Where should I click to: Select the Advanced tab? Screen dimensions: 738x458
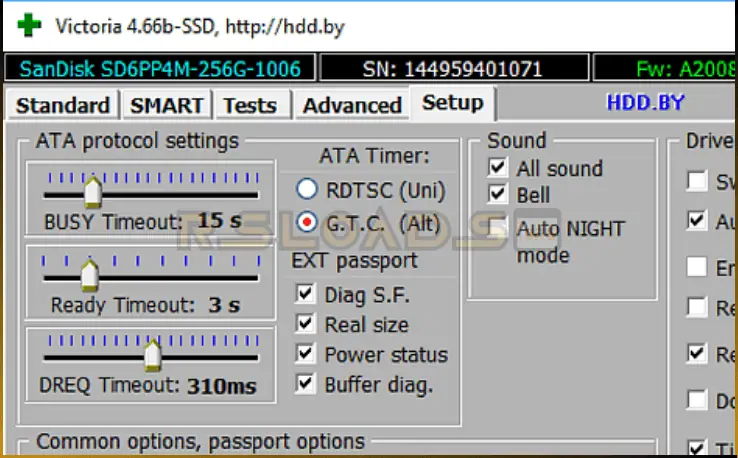(x=352, y=105)
